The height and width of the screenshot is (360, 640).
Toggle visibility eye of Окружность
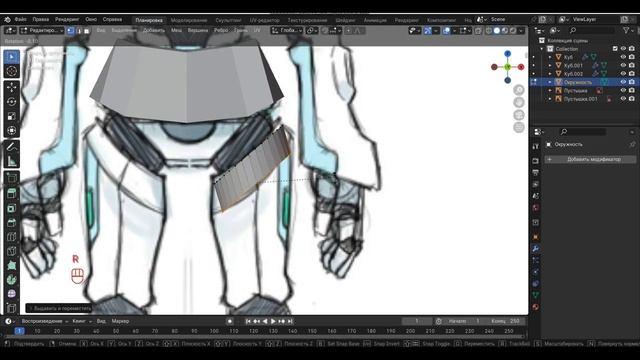[x=623, y=82]
